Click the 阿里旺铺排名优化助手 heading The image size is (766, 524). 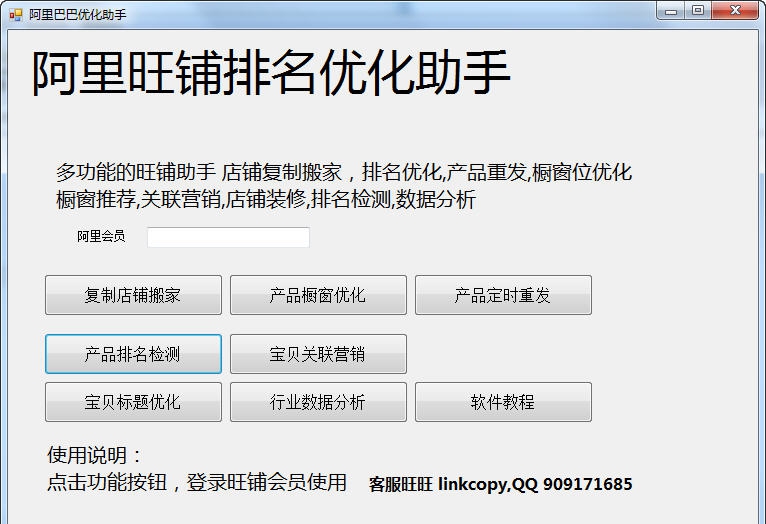(271, 73)
